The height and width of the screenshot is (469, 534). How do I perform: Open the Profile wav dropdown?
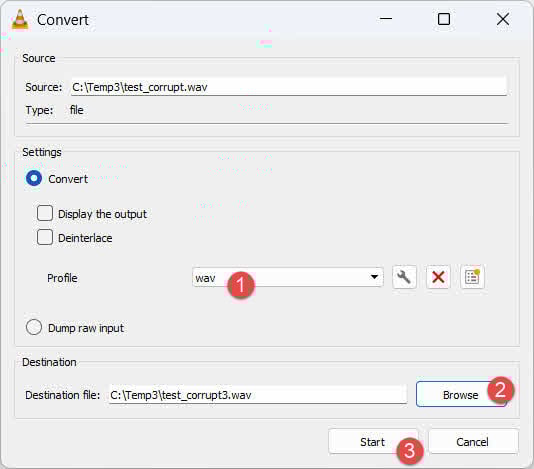288,277
